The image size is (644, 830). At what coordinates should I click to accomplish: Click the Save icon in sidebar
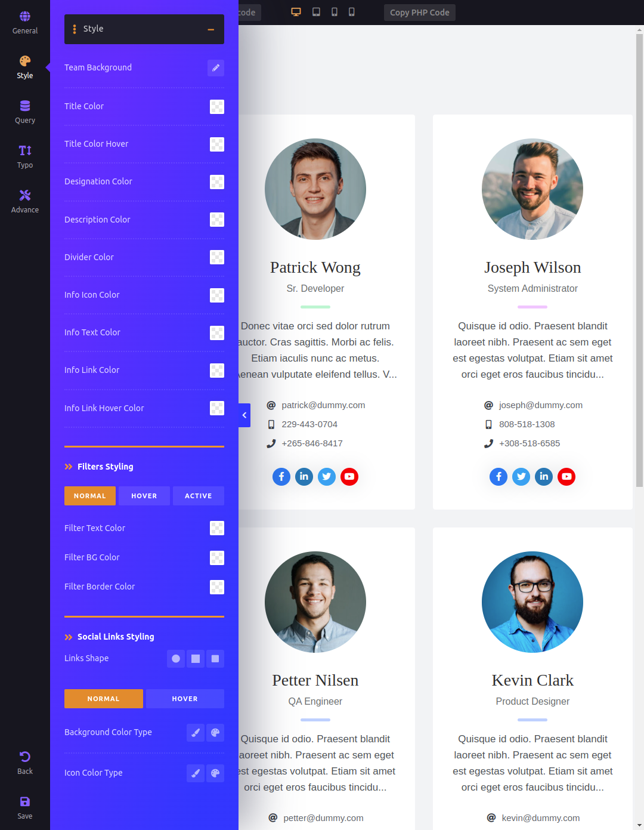[25, 808]
